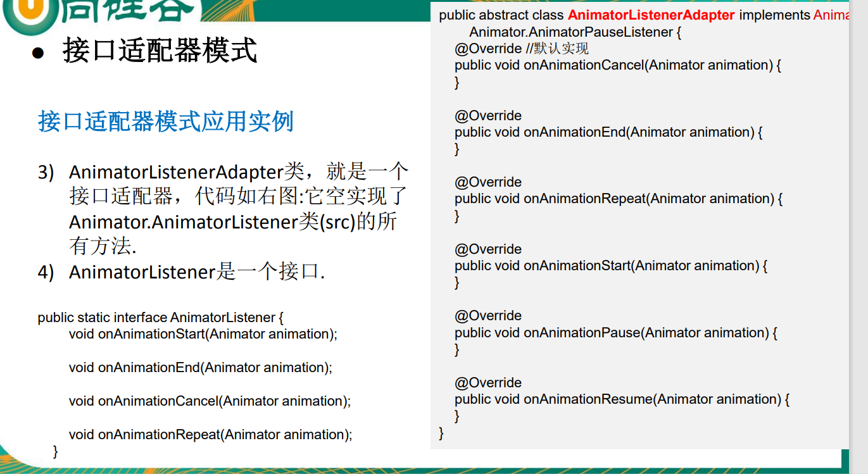Click public void onAnimationEnd(Animator animation) {
The image size is (868, 474).
609,132
